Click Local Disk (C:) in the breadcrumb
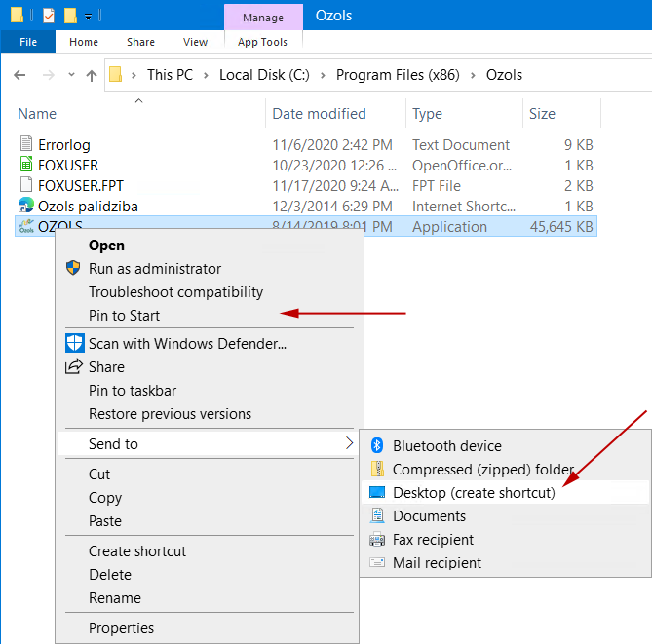 tap(264, 75)
